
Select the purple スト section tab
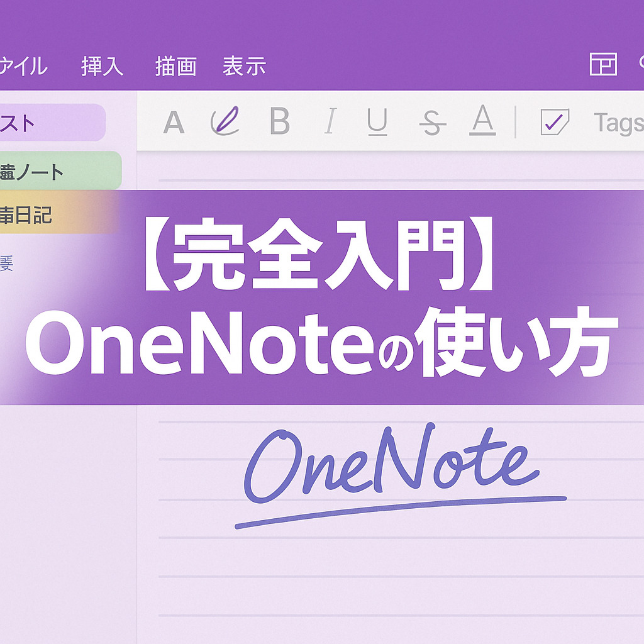(53, 123)
